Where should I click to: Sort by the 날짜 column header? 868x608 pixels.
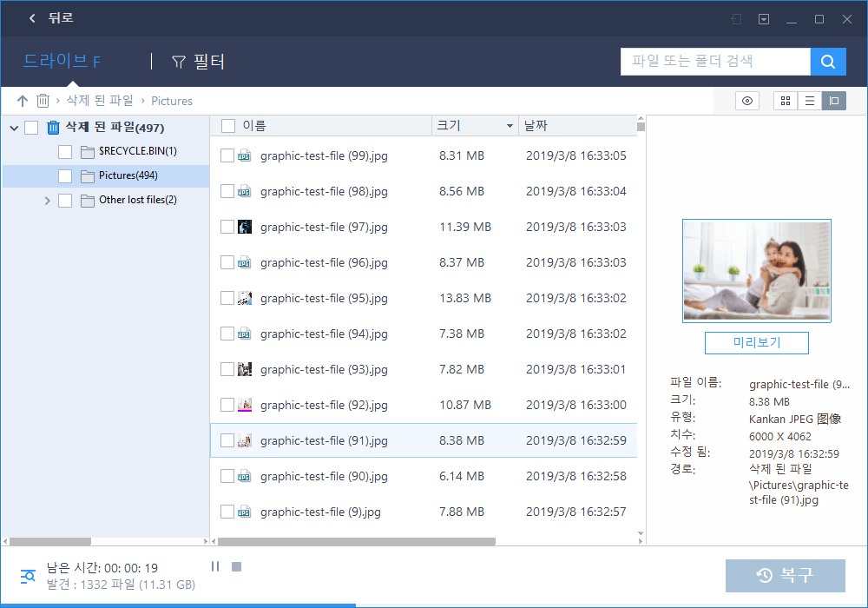click(578, 126)
